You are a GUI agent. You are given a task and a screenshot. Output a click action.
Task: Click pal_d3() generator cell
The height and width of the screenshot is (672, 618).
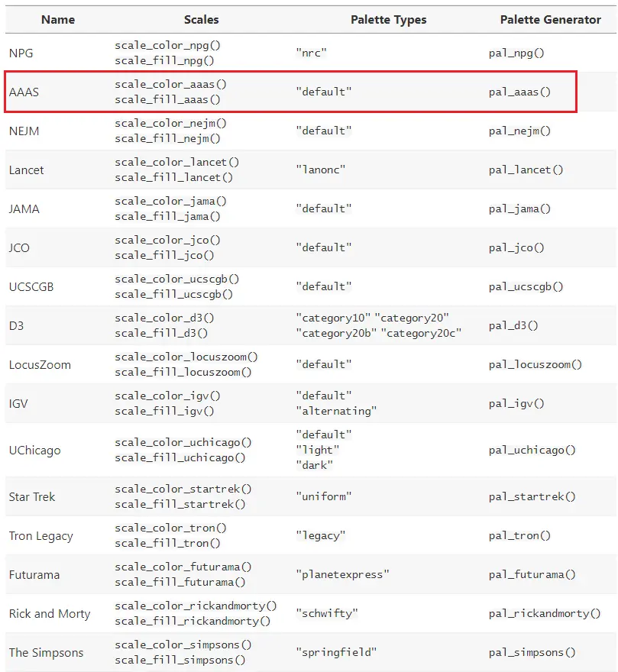[x=513, y=326]
